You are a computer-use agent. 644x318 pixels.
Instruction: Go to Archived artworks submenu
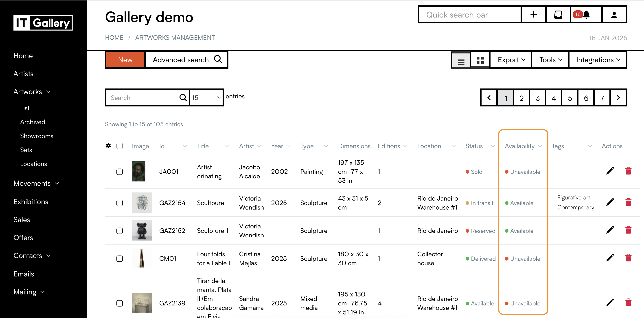click(33, 122)
